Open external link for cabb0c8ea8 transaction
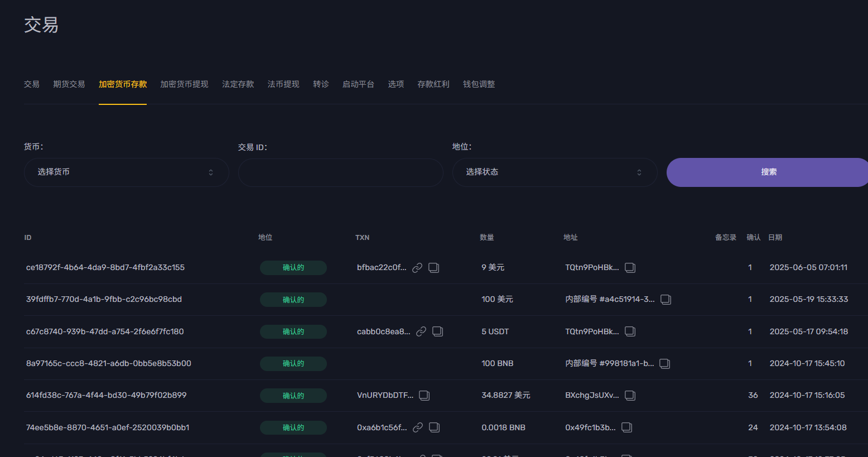 point(421,331)
